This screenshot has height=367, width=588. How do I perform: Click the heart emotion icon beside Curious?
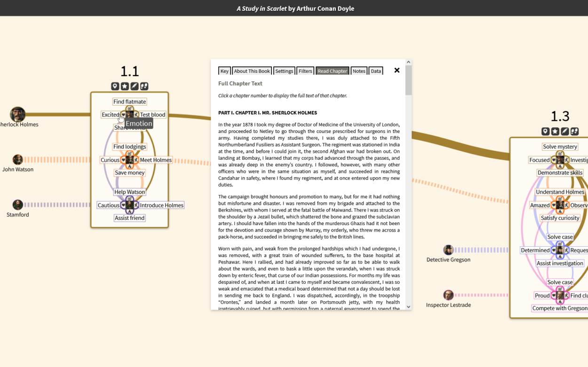click(x=124, y=160)
